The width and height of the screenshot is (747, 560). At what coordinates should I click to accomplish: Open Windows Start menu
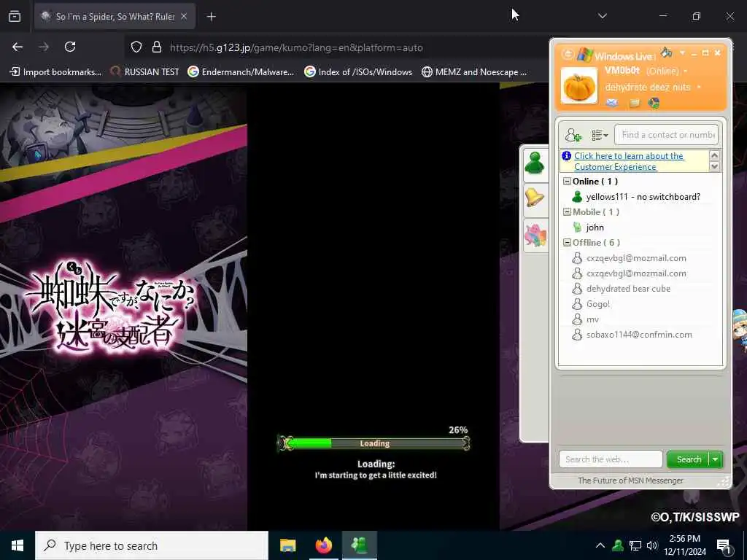pos(18,545)
